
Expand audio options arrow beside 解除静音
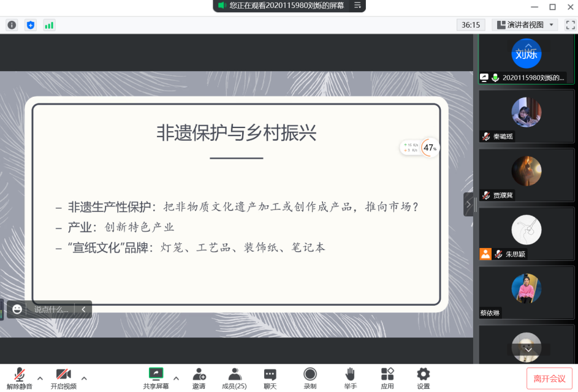(x=40, y=378)
